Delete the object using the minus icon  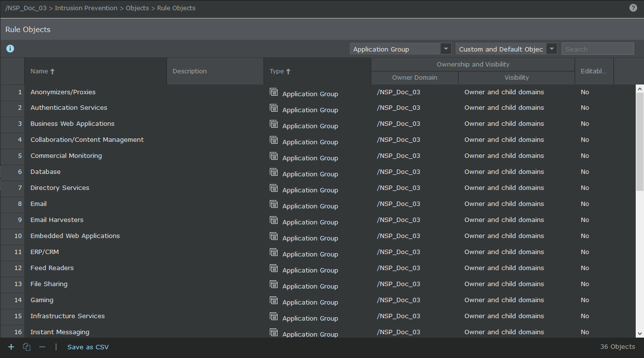[42, 347]
